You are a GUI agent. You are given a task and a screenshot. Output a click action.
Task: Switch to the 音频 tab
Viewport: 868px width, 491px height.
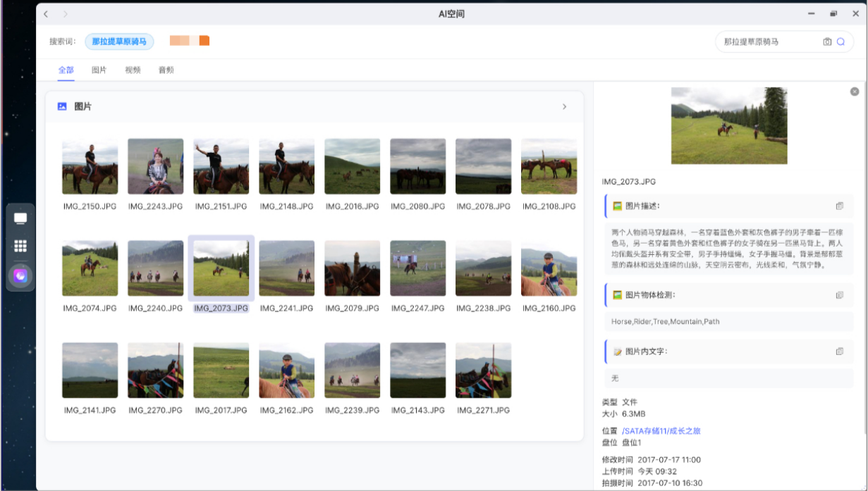point(166,70)
